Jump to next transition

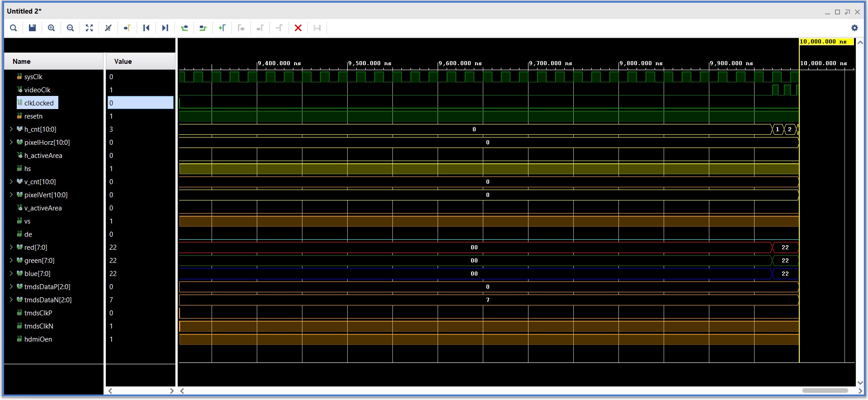coord(203,28)
